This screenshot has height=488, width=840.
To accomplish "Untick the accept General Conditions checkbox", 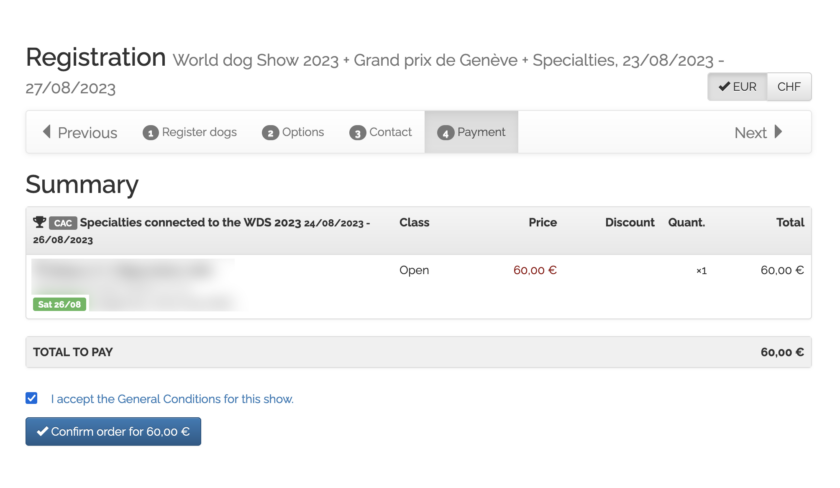I will click(x=32, y=398).
